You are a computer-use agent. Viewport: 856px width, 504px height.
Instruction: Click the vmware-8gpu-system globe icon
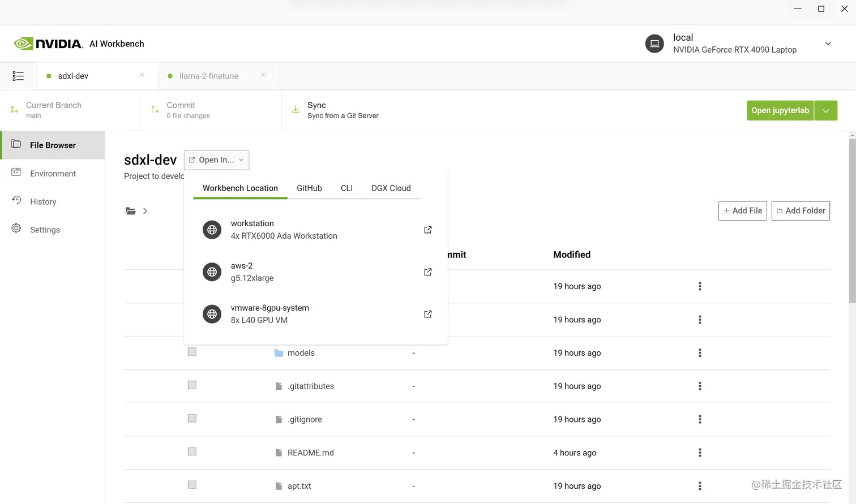(212, 314)
